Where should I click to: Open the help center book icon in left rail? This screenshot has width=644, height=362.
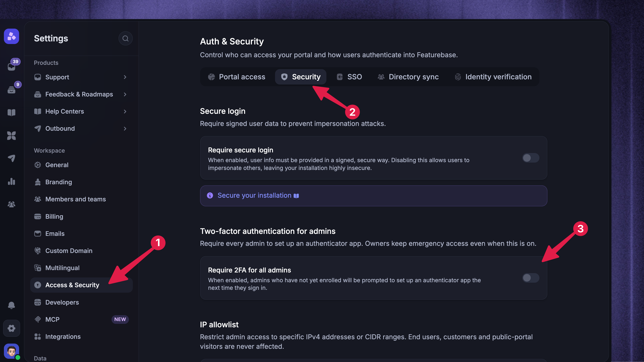point(11,113)
